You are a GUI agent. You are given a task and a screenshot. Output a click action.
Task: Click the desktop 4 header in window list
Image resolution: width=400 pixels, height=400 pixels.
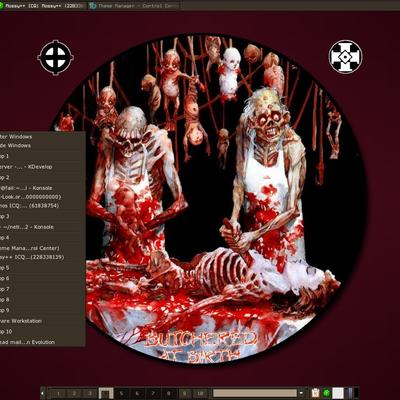click(43, 238)
